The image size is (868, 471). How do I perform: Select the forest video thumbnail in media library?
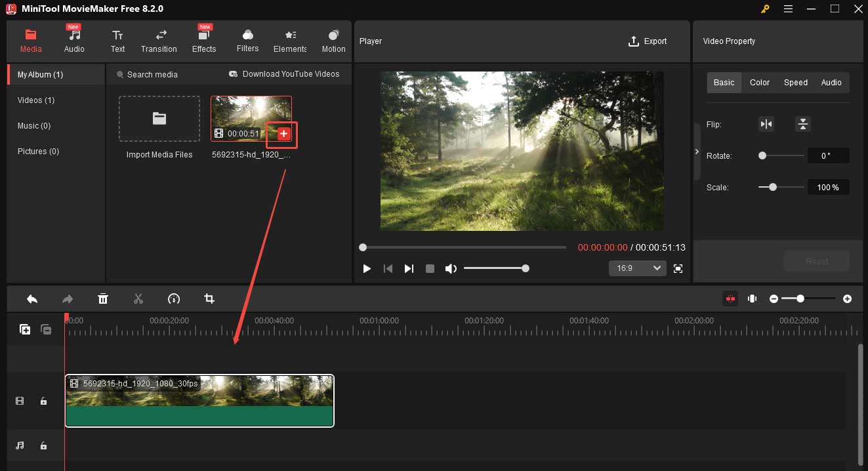[251, 119]
